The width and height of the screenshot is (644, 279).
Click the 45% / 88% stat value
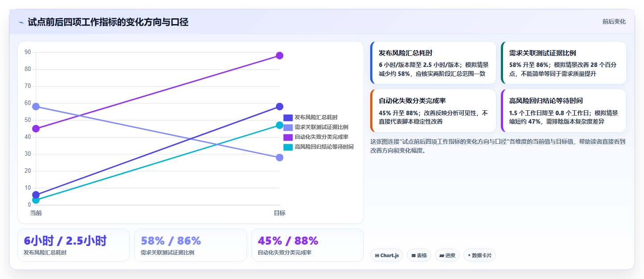point(288,241)
